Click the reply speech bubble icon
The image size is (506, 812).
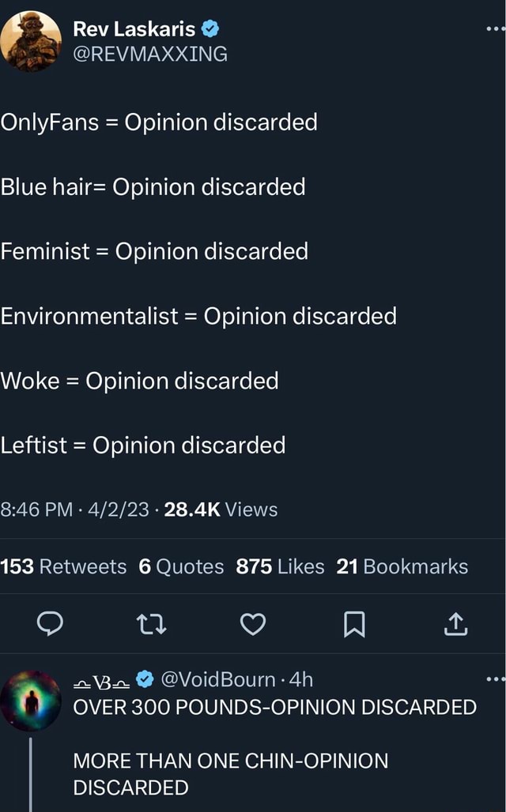[x=50, y=625]
